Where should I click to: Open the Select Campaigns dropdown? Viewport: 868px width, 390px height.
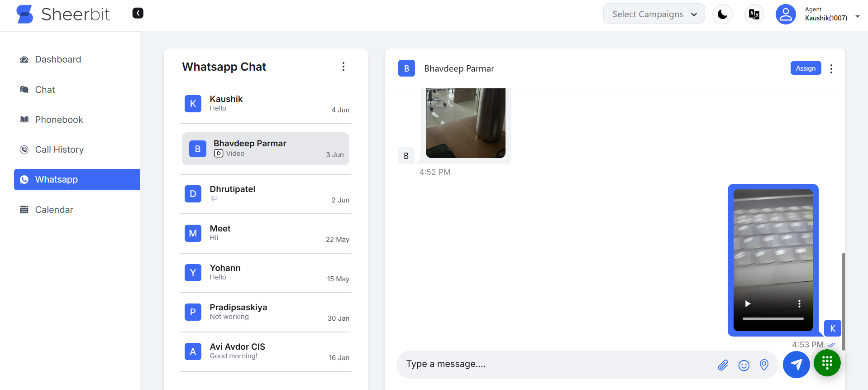[654, 14]
